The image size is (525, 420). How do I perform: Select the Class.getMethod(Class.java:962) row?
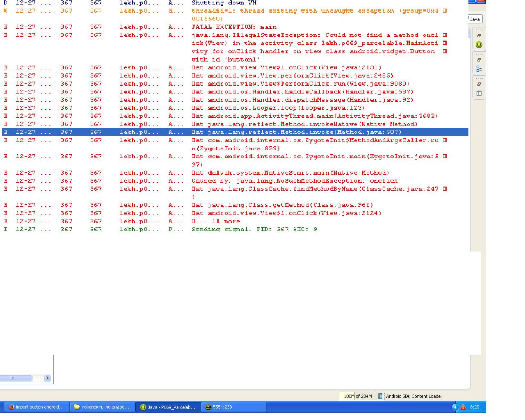(x=235, y=205)
